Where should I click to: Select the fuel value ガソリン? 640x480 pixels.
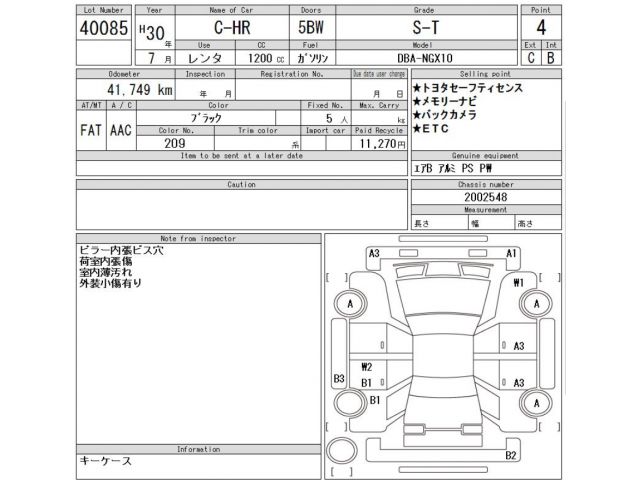(x=312, y=58)
